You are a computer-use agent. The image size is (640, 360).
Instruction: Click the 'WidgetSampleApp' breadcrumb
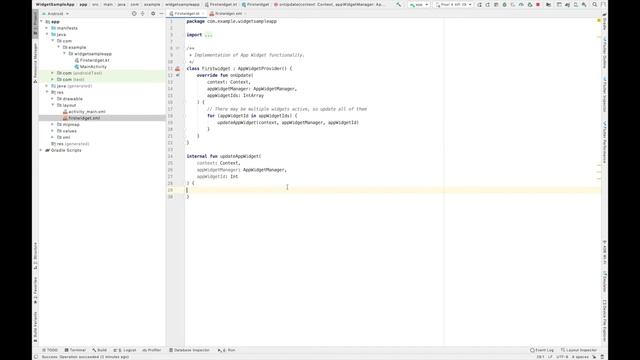pyautogui.click(x=55, y=4)
